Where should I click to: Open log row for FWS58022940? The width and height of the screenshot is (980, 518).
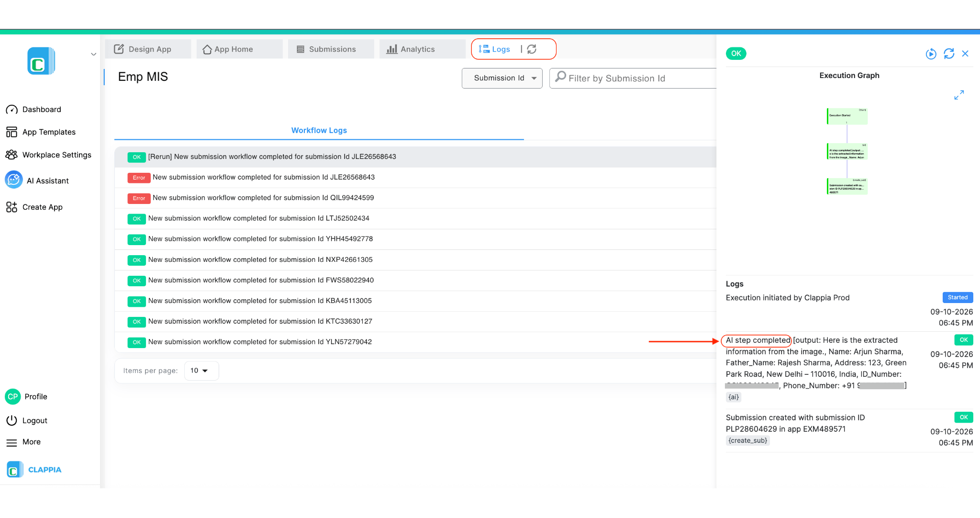click(415, 281)
